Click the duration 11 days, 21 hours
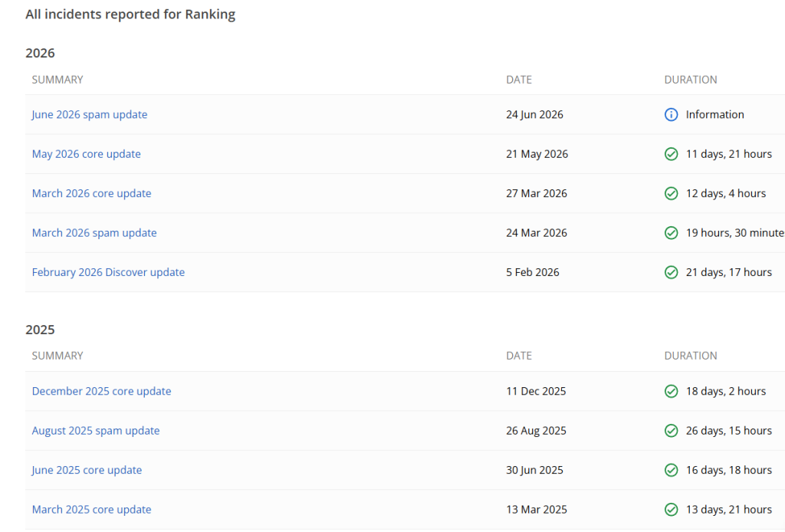 click(x=729, y=154)
